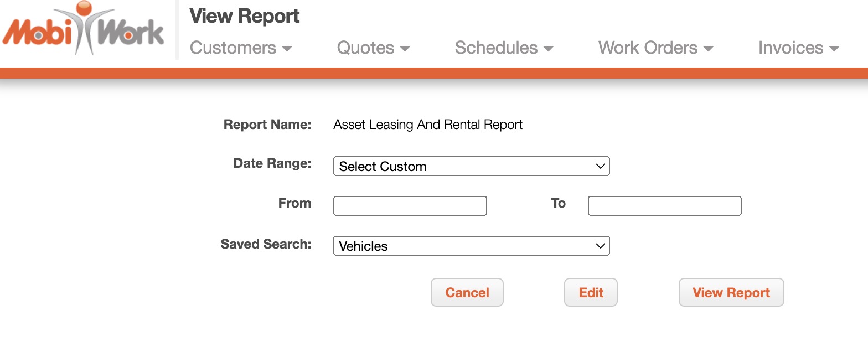Open the Work Orders menu label
Viewport: 868px width, 362px height.
648,48
